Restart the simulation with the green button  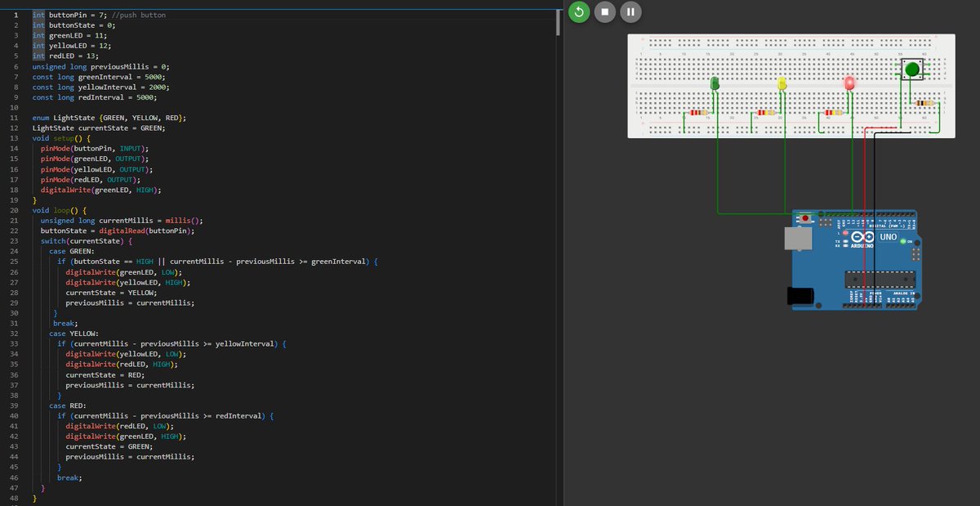[x=579, y=11]
